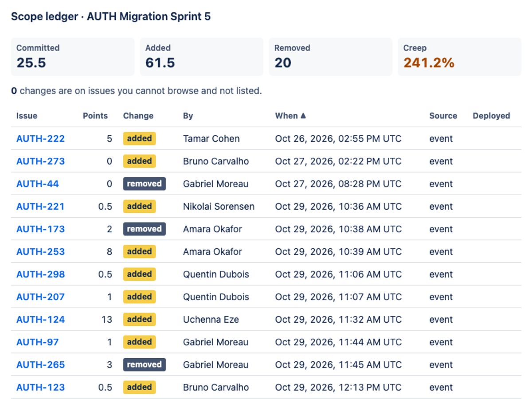The image size is (532, 399).
Task: Select the Added 61.5 summary card
Action: click(202, 57)
